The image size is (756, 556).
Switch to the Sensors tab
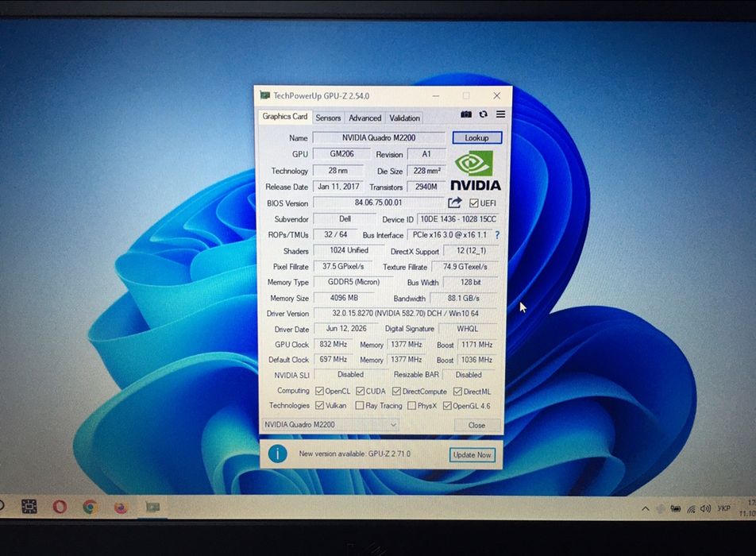pyautogui.click(x=328, y=118)
